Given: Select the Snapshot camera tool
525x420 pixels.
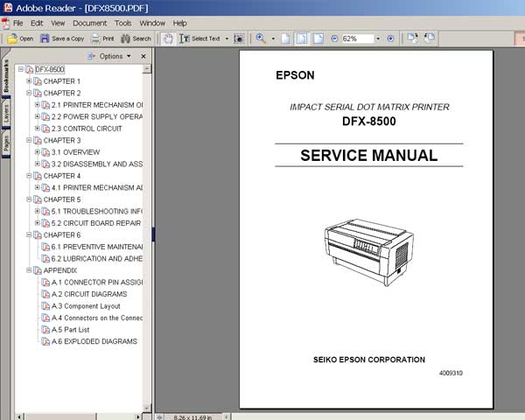Looking at the screenshot, I should (x=239, y=38).
